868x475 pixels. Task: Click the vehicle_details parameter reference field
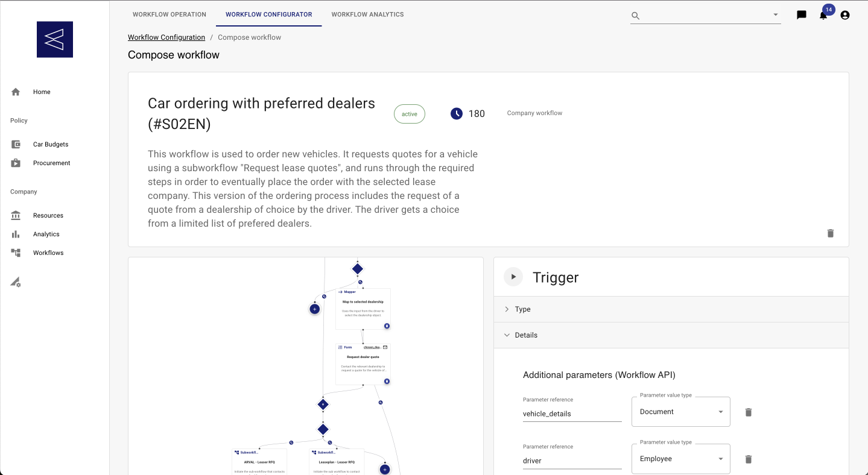[x=572, y=414]
